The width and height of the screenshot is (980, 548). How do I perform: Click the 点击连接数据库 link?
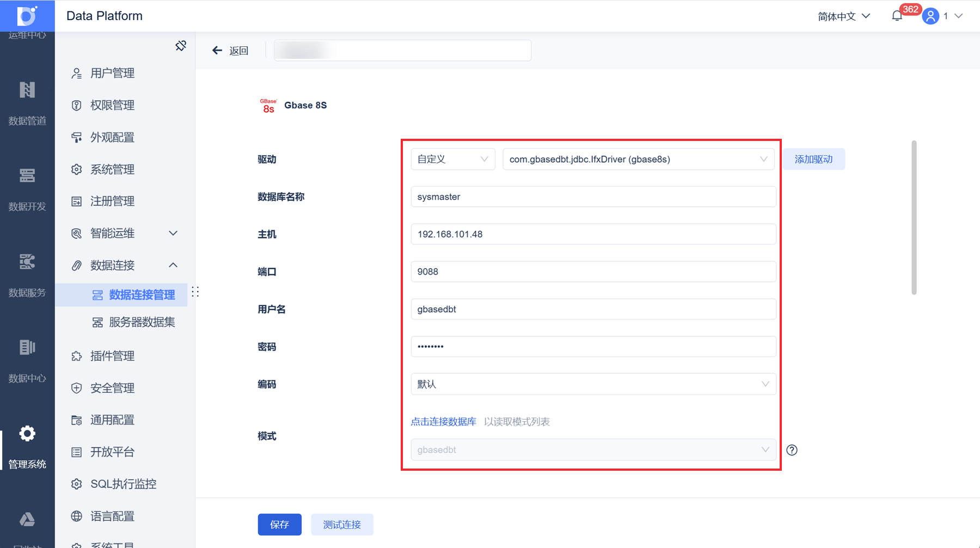[x=444, y=422]
